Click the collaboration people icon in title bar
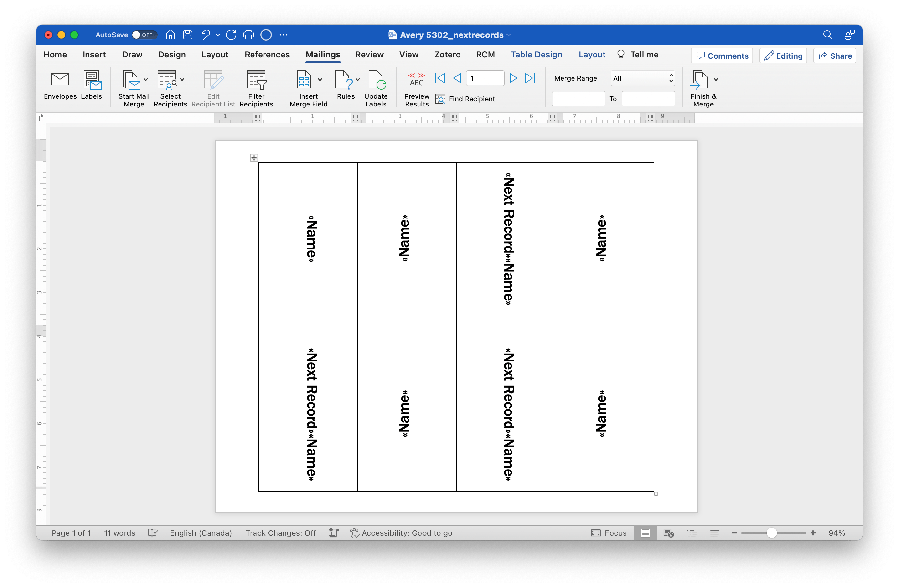The width and height of the screenshot is (899, 588). click(850, 35)
